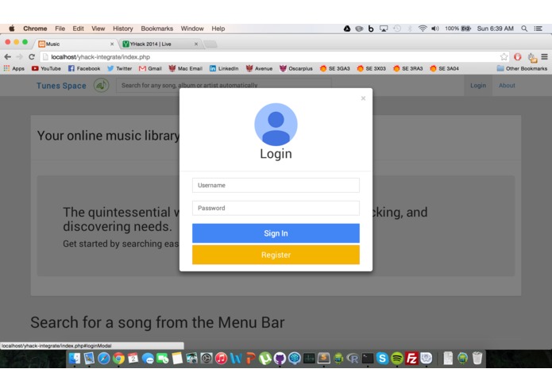Switch to the Music tab
The height and width of the screenshot is (392, 552).
[x=74, y=44]
